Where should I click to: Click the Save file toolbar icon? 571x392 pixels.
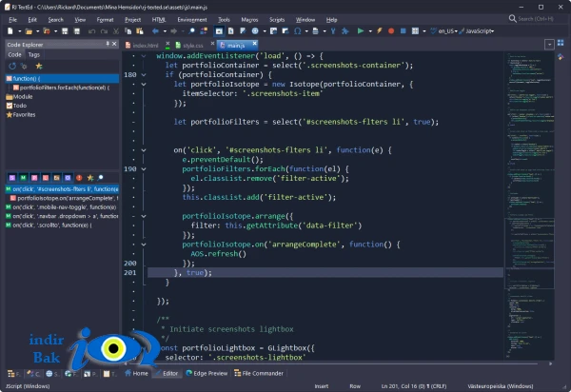65,31
